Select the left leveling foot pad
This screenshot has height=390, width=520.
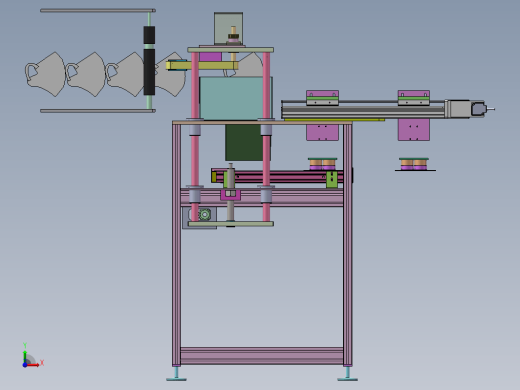pyautogui.click(x=176, y=379)
